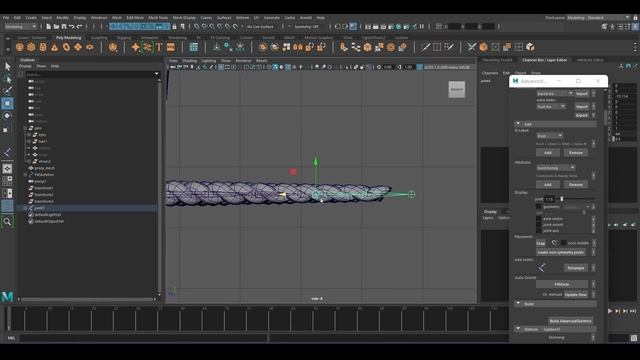
Task: Create a polygon torus from the shelf
Action: pyautogui.click(x=66, y=47)
